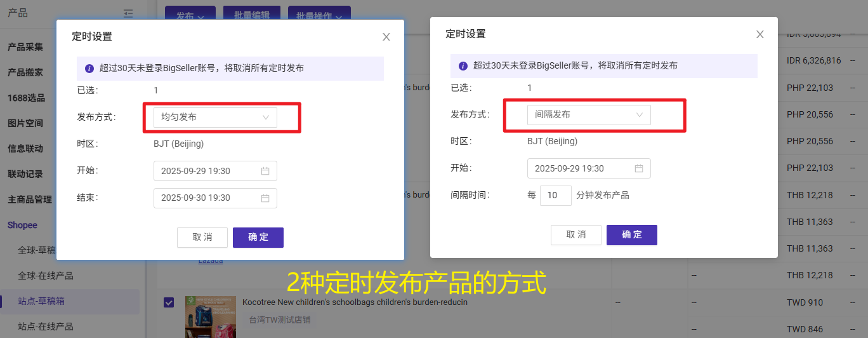
Task: Click calendar icon in the 结束 date field
Action: pyautogui.click(x=265, y=198)
